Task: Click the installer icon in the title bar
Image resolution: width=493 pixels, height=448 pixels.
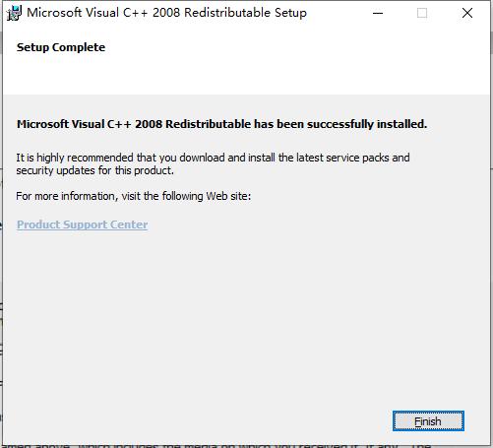Action: click(x=14, y=13)
